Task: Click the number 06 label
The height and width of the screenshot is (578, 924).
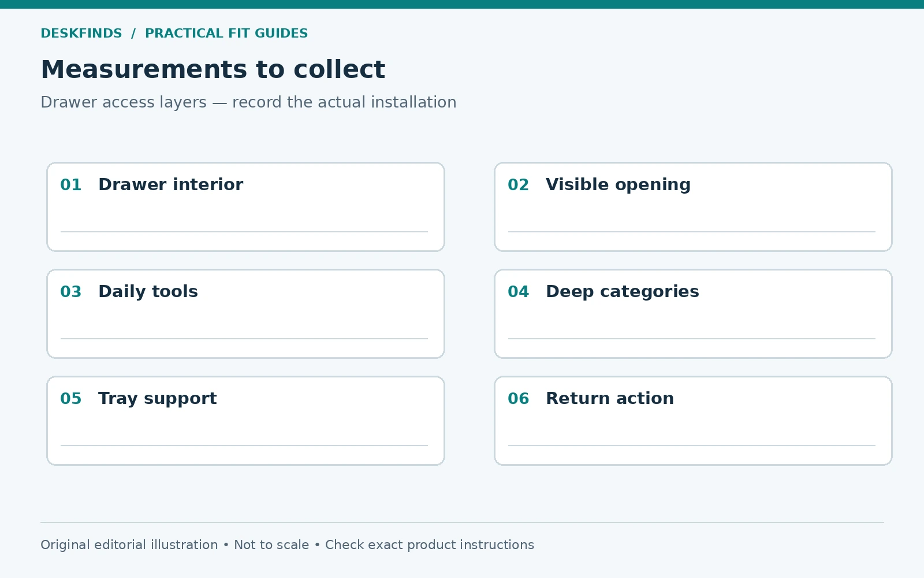Action: (519, 399)
